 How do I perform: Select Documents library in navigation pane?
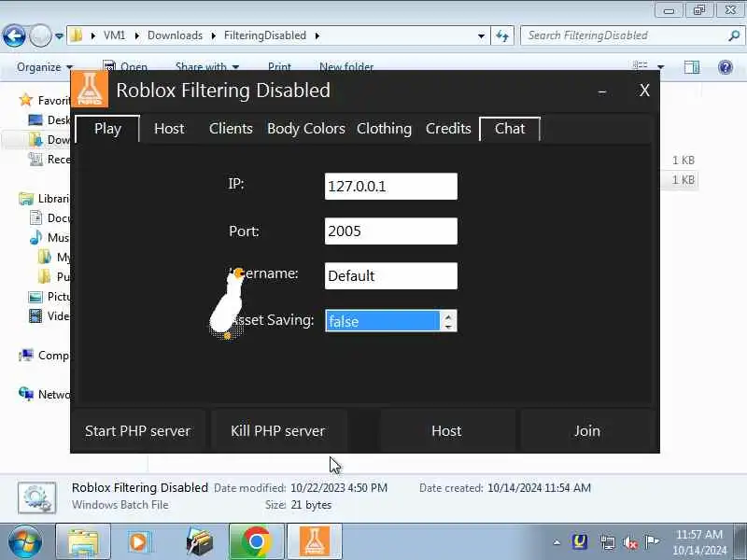(49, 218)
